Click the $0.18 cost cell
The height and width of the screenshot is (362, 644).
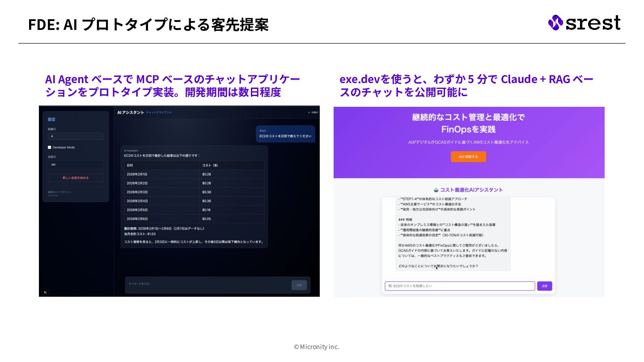(x=232, y=210)
